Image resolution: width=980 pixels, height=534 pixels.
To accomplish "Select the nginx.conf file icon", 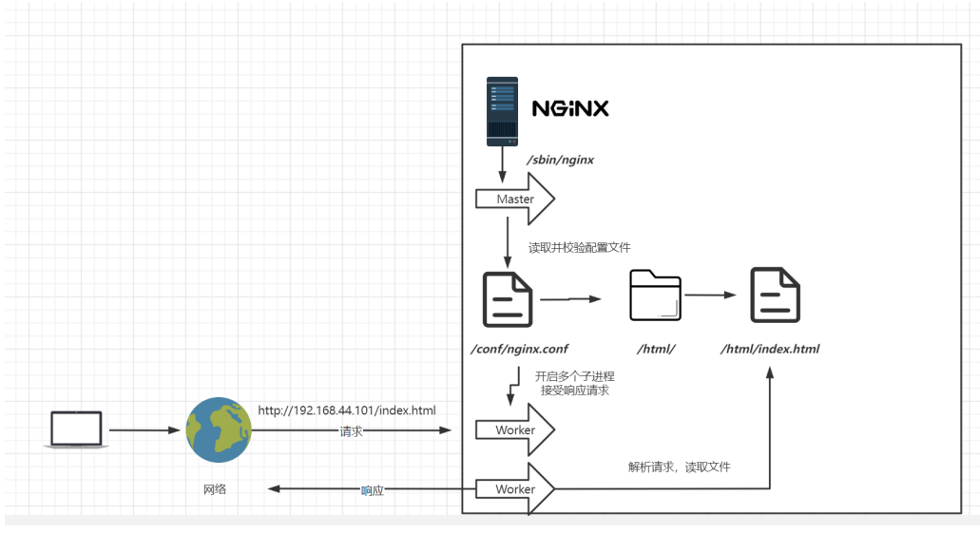I will [x=508, y=299].
